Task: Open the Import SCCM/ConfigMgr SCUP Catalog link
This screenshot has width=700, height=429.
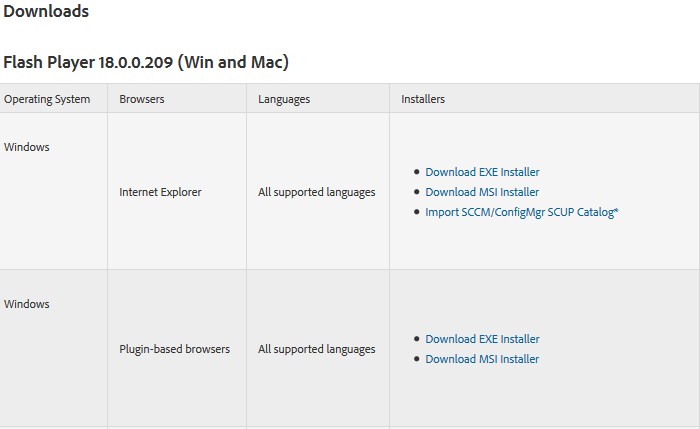Action: tap(522, 212)
